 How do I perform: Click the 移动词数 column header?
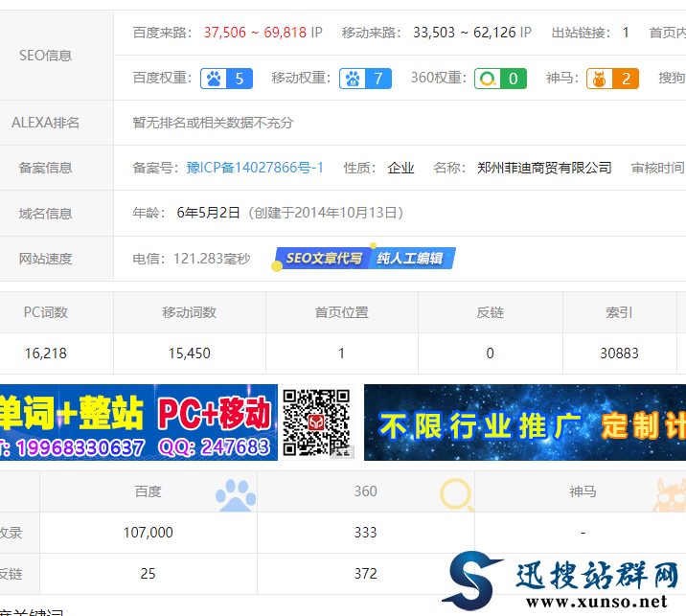(190, 312)
